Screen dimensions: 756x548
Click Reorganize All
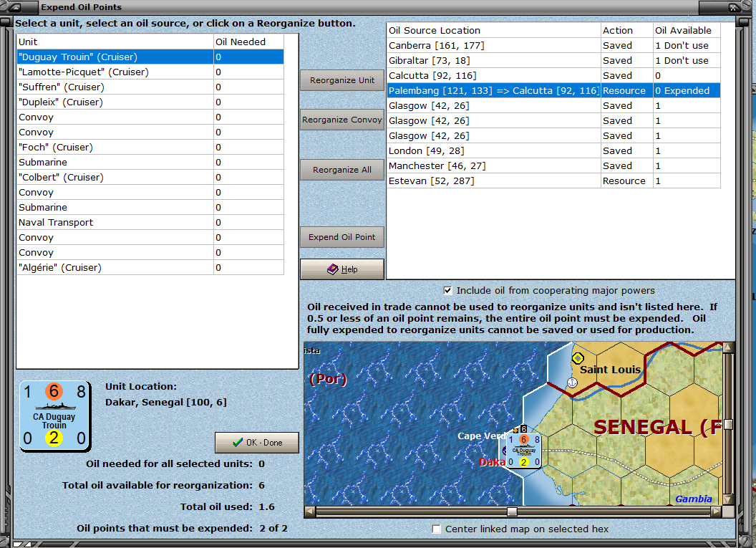pos(342,170)
